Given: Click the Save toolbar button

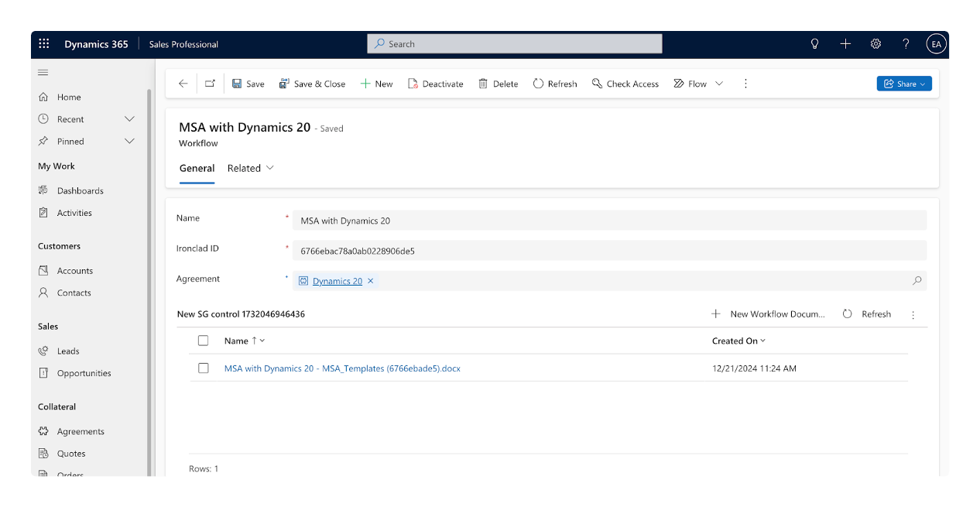Looking at the screenshot, I should (248, 84).
